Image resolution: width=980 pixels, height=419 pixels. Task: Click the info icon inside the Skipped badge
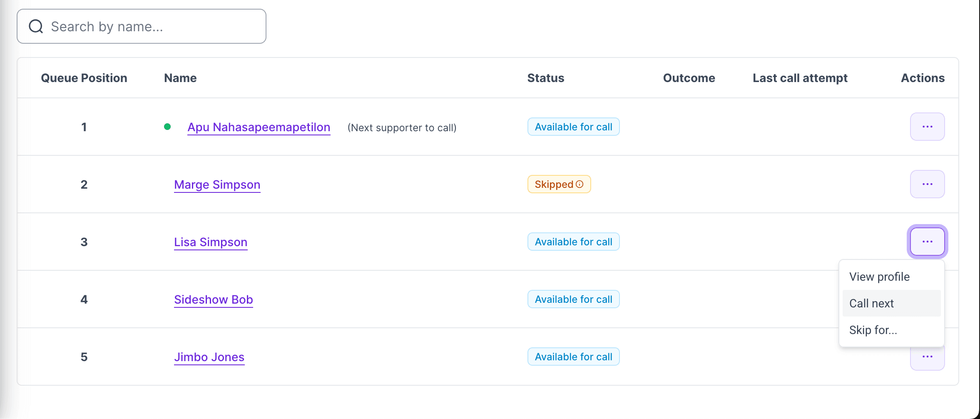pyautogui.click(x=580, y=184)
